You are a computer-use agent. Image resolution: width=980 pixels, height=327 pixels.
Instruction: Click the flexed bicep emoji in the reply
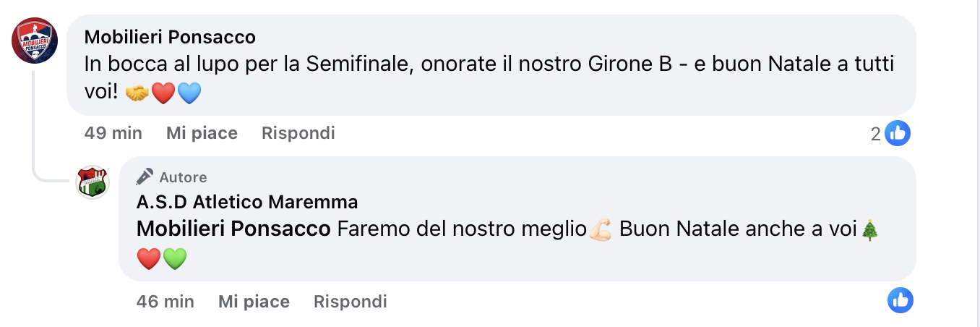point(601,229)
